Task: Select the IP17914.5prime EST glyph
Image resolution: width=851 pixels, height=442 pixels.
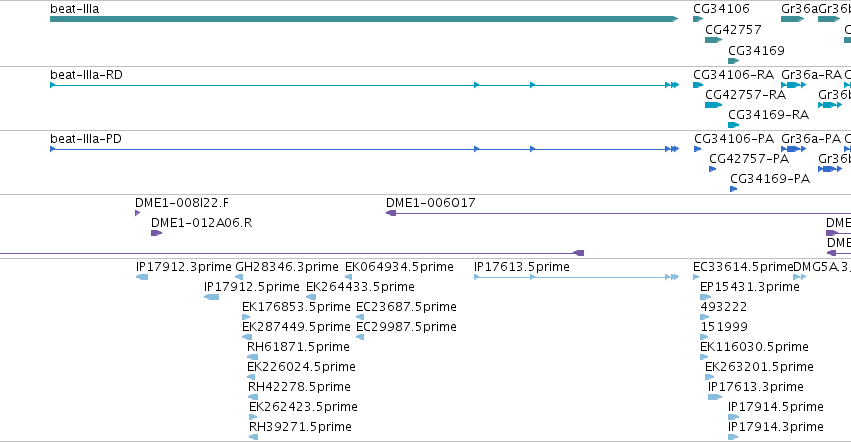Action: [733, 417]
